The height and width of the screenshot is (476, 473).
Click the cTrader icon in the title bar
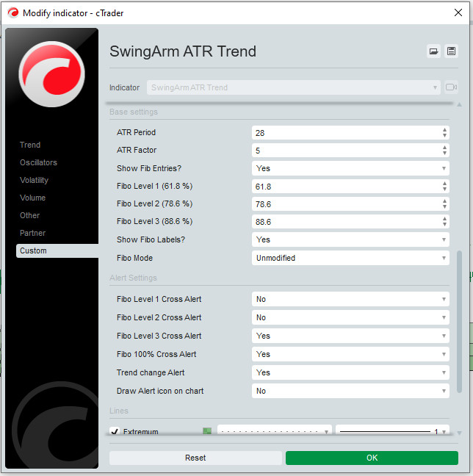coord(13,12)
